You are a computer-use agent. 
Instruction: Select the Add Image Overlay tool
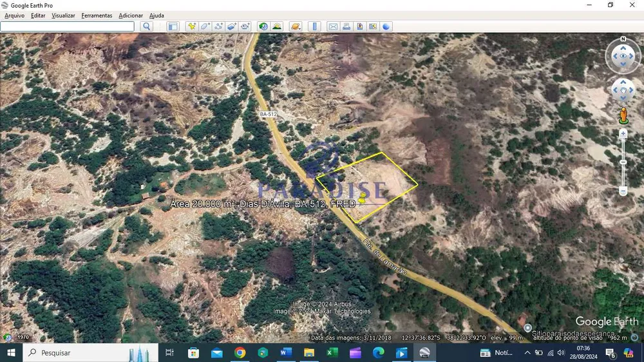coord(232,26)
